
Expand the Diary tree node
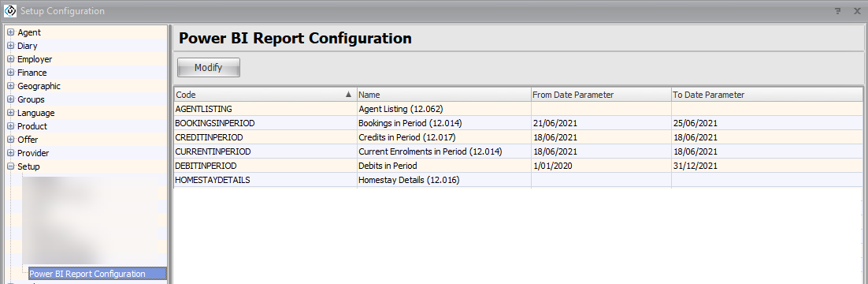click(10, 46)
